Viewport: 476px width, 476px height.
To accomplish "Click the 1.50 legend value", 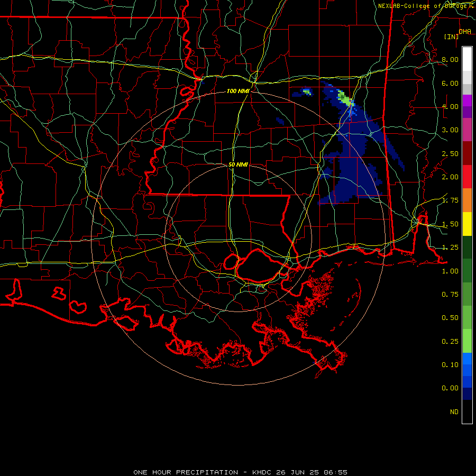I will (450, 224).
